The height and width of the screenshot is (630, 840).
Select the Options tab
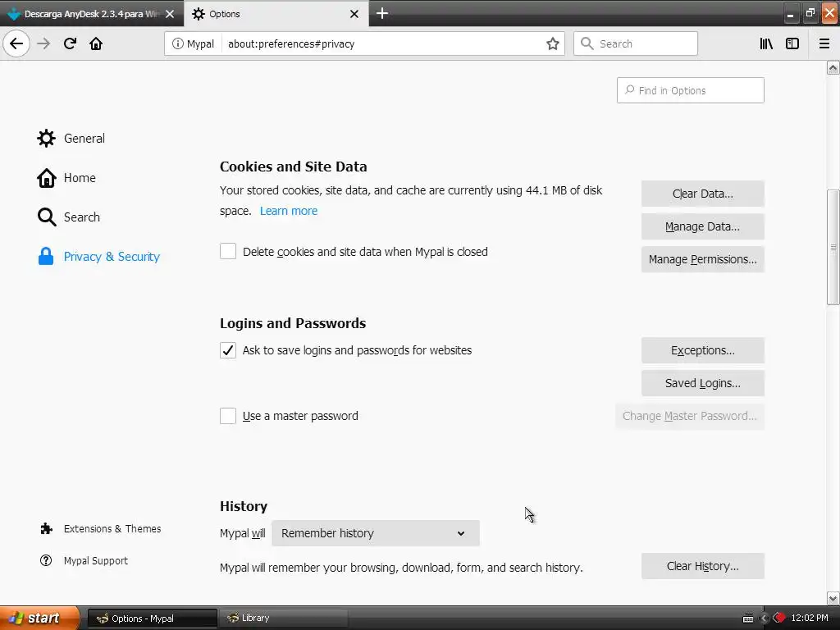click(x=276, y=14)
